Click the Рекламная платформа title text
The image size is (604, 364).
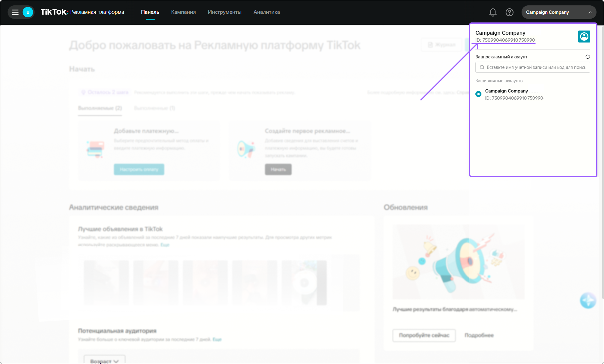click(97, 12)
